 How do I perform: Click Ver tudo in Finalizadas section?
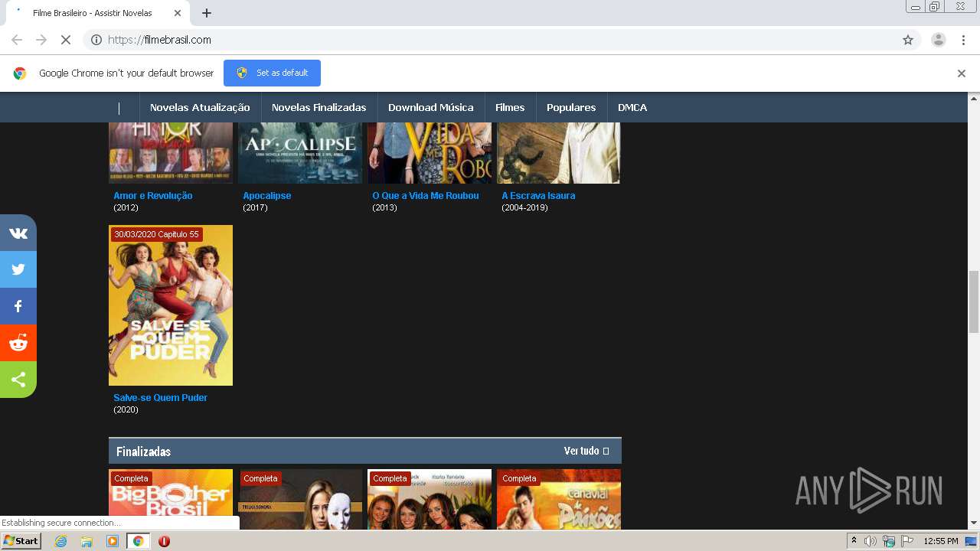click(586, 451)
